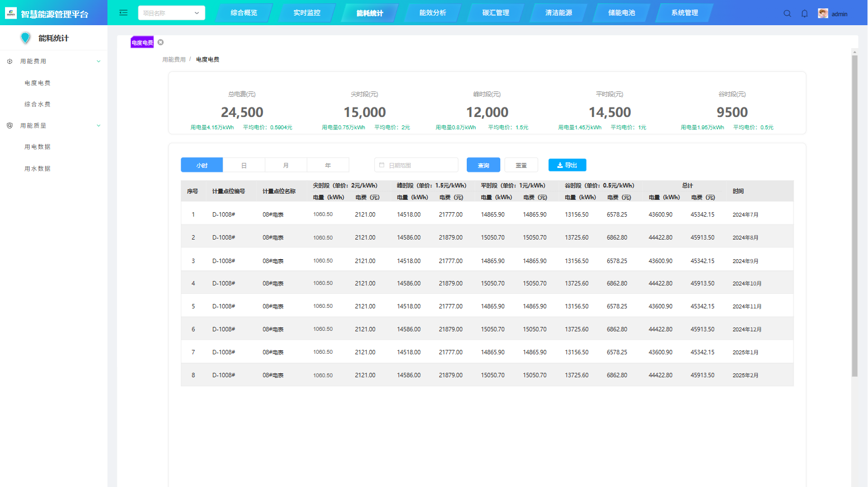Click the 重置 reset button
This screenshot has width=868, height=487.
pos(521,165)
